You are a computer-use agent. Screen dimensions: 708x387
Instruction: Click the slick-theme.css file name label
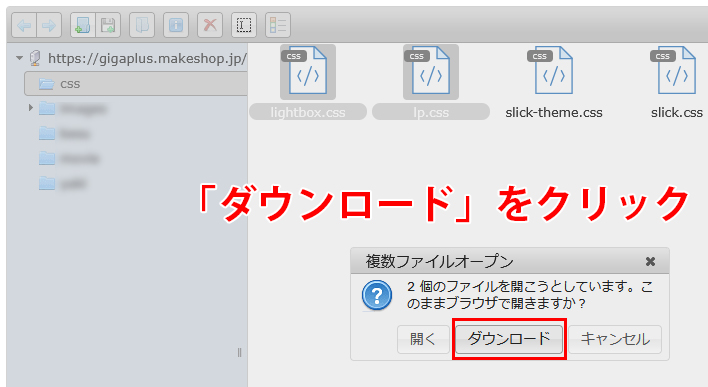point(554,112)
